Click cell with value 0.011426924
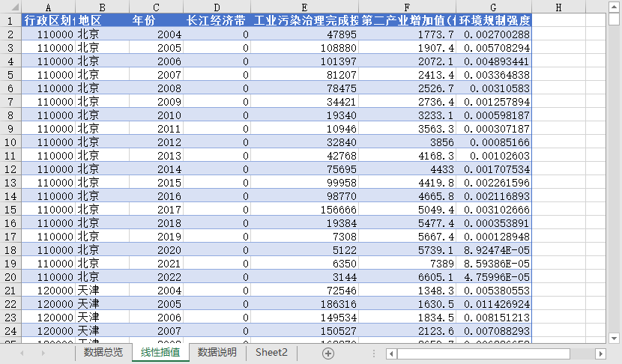 click(x=494, y=304)
